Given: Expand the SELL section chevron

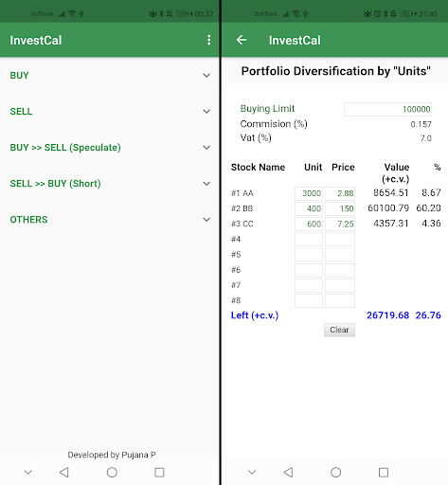Looking at the screenshot, I should point(206,112).
